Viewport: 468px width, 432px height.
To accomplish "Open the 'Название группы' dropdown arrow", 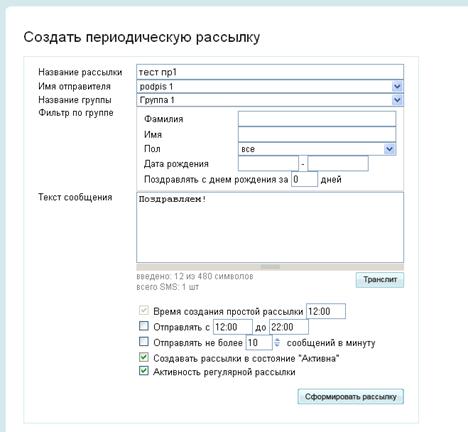I will coord(397,100).
